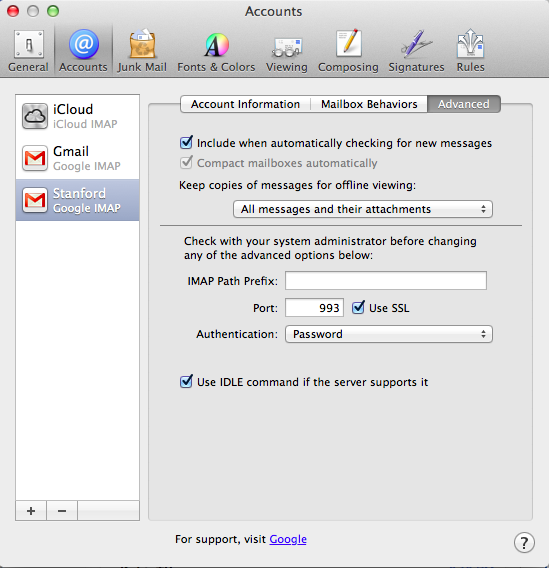Open the offline message copies dropdown

pyautogui.click(x=363, y=209)
